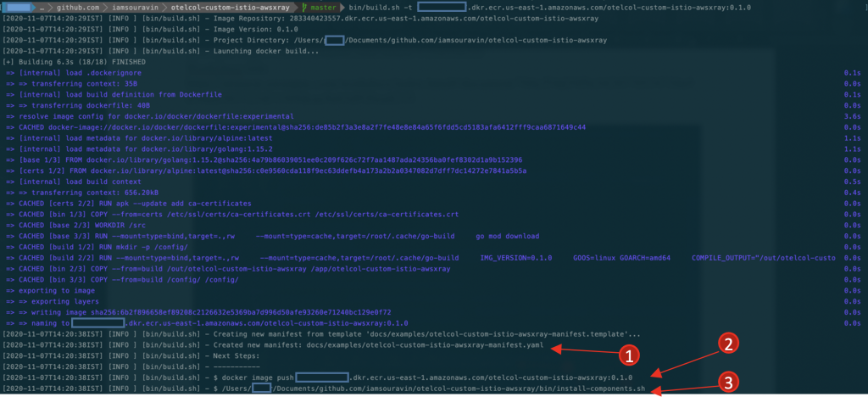Select '[internal] load .dockerignore' step
Viewport: 868px width, 397px height.
pyautogui.click(x=75, y=73)
